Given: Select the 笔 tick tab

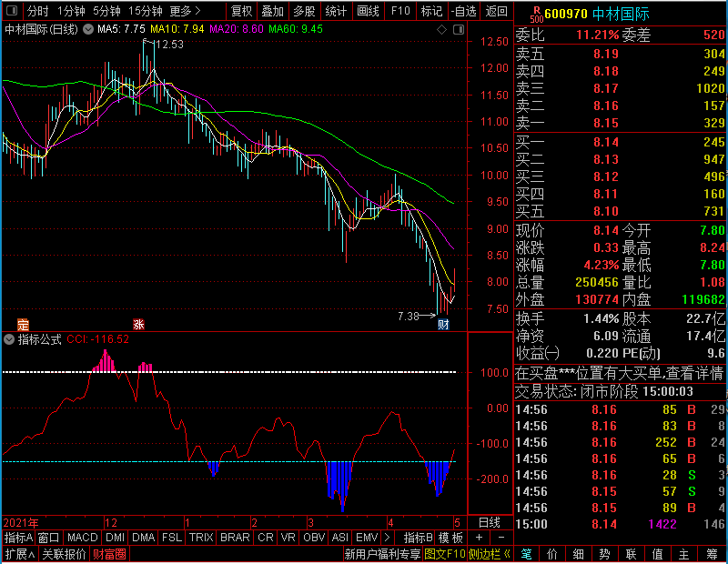Looking at the screenshot, I should pos(526,554).
